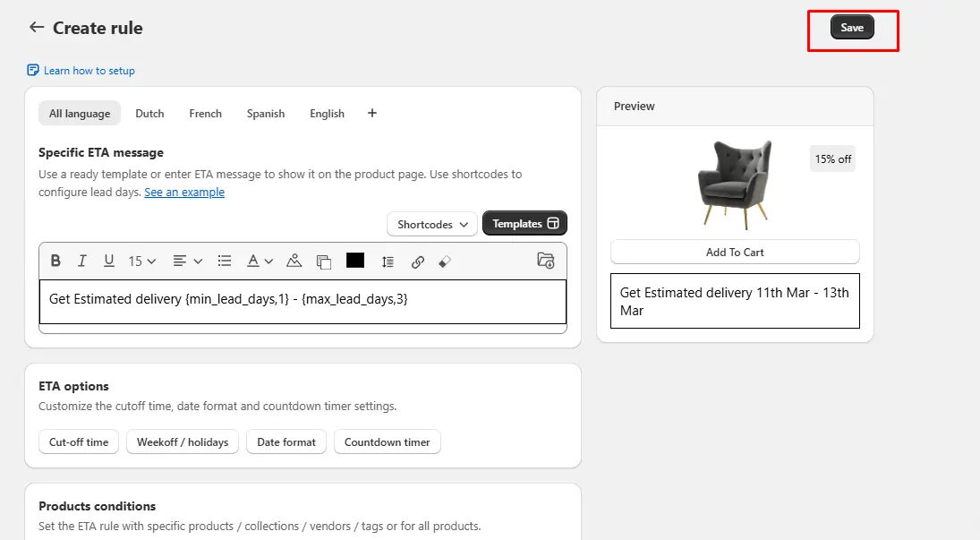Click the folder download icon in editor toolbar
This screenshot has width=980, height=540.
tap(546, 261)
